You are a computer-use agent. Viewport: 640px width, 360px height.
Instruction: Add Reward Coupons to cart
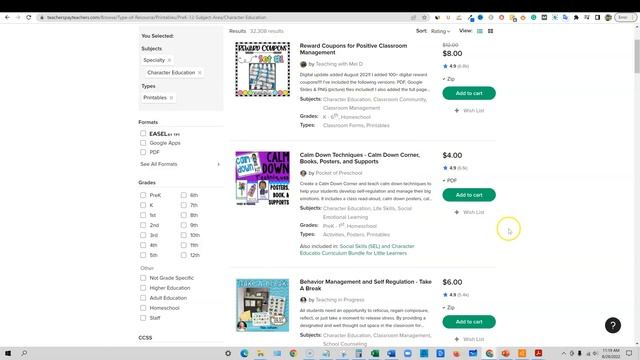tap(469, 93)
